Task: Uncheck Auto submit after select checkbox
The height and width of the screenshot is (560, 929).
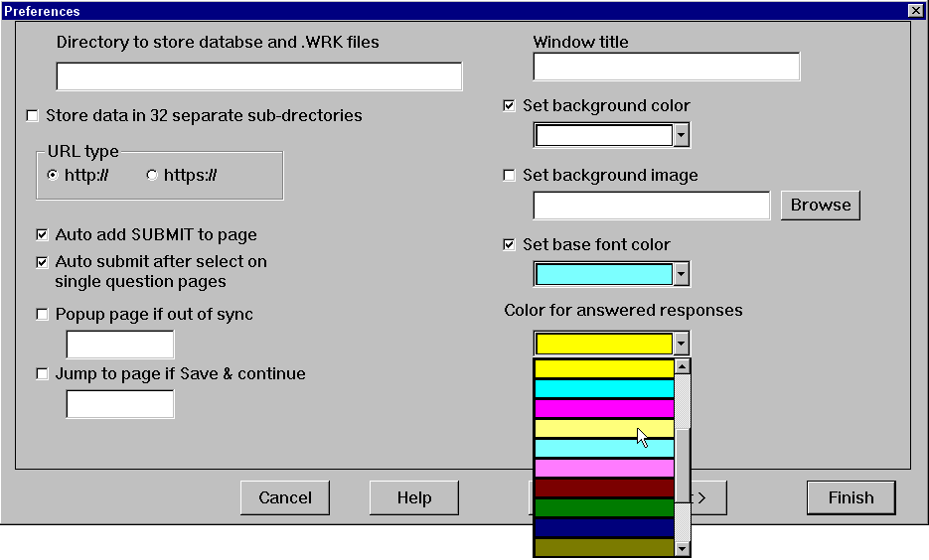Action: click(x=42, y=262)
